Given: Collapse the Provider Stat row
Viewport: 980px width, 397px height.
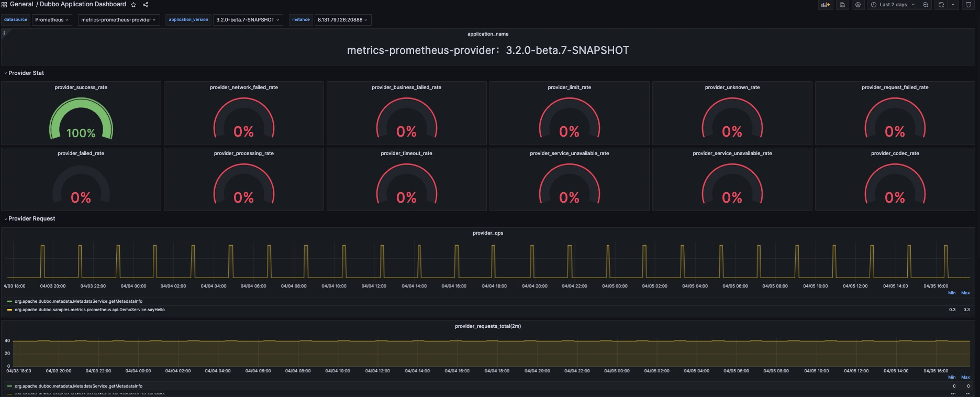Looking at the screenshot, I should tap(26, 73).
